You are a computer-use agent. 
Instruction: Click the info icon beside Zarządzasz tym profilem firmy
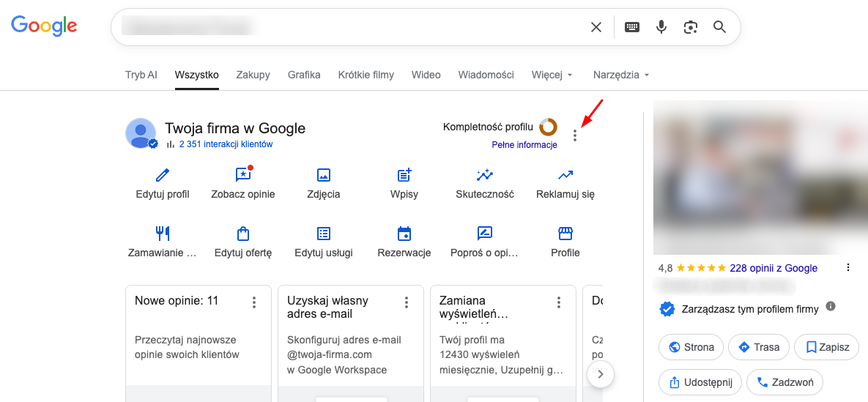(x=831, y=306)
